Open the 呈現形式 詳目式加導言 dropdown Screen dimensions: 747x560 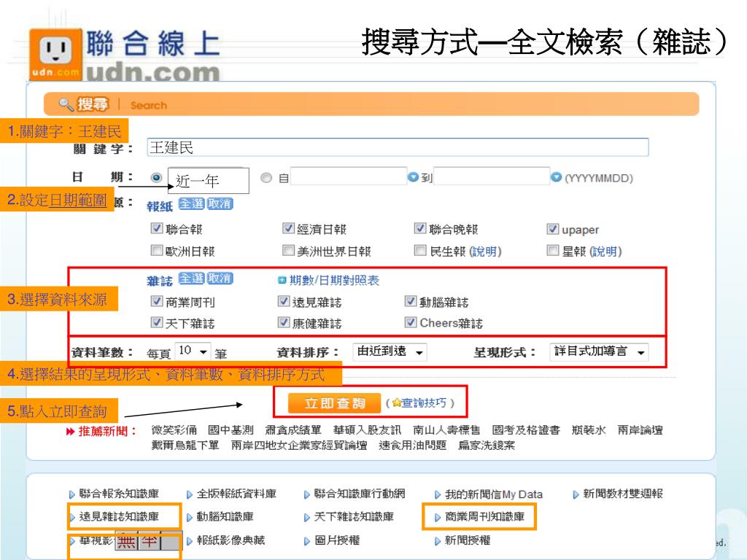tap(599, 352)
